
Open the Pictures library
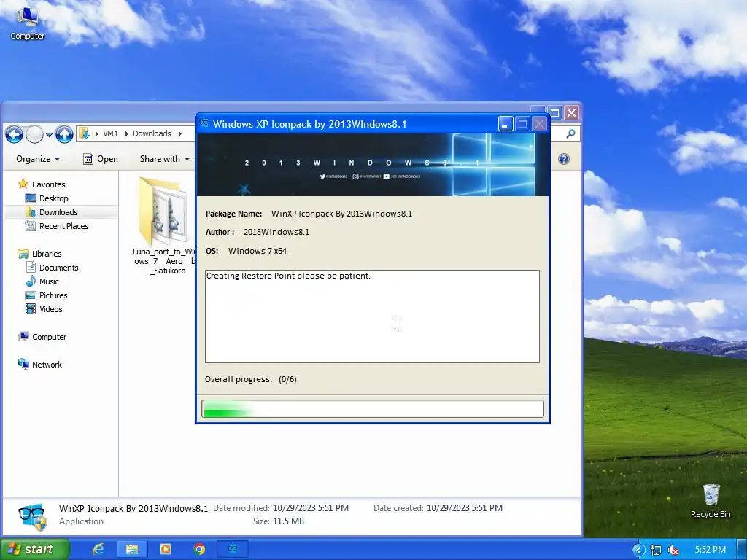point(53,295)
